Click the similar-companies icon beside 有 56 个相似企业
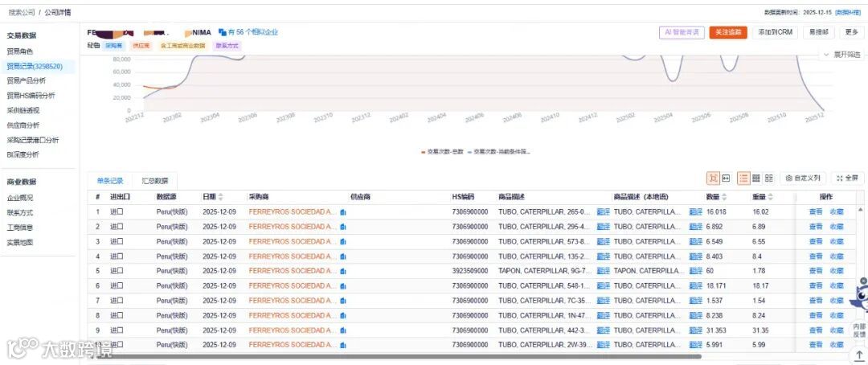868x365 pixels. pos(223,32)
